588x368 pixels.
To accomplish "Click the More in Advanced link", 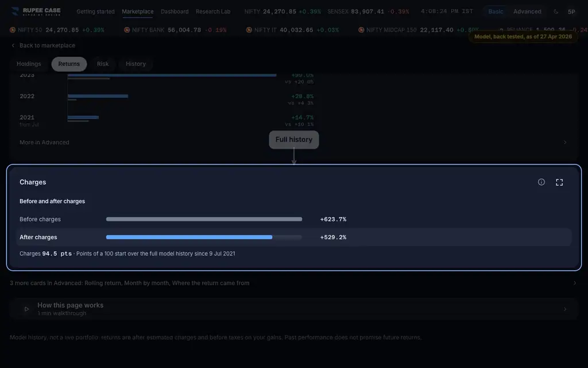I will (44, 143).
